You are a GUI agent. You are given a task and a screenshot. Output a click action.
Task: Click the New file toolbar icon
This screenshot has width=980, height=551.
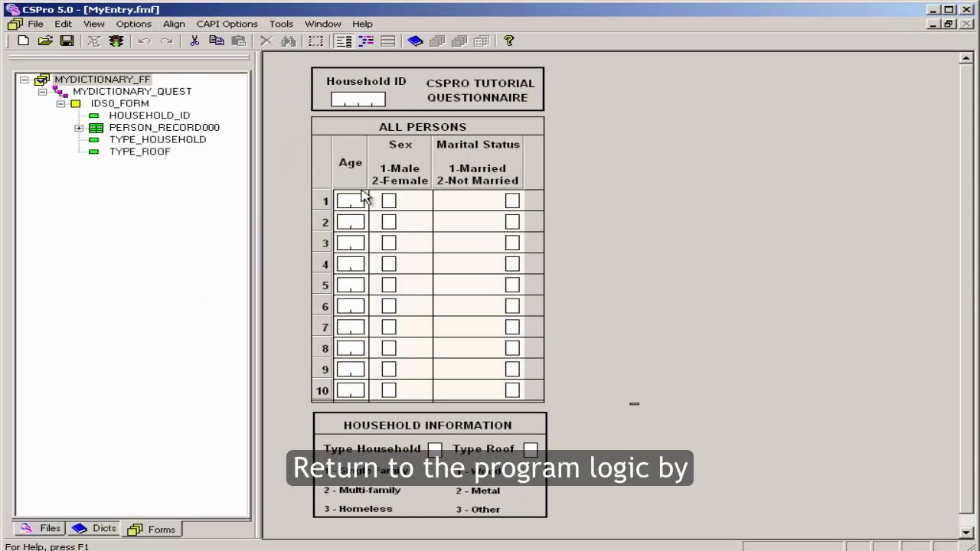[x=23, y=41]
